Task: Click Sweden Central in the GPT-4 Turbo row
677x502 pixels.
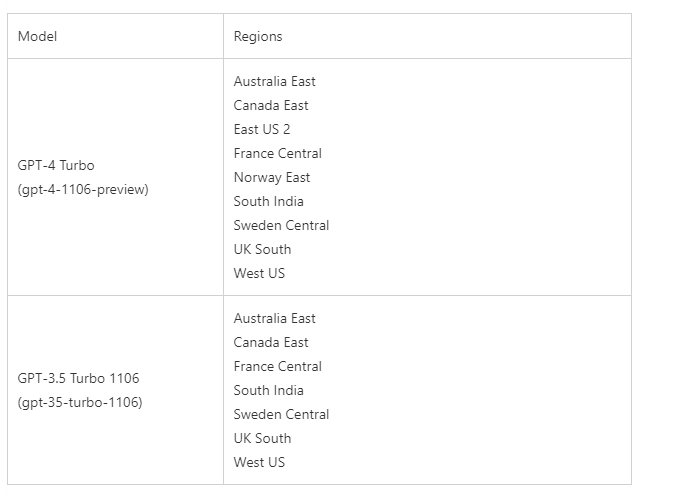Action: [x=281, y=225]
